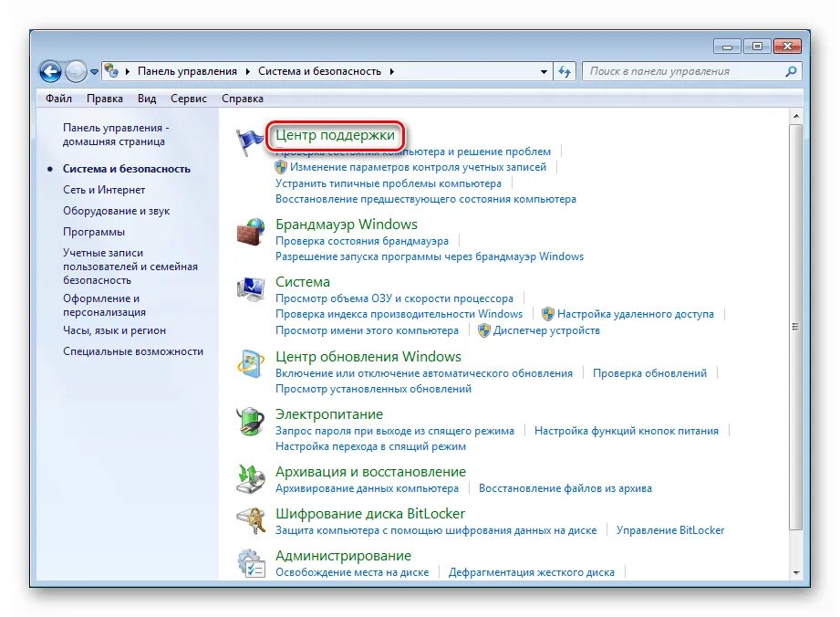Open Центр обновления Windows link
This screenshot has width=840, height=617.
click(x=368, y=357)
